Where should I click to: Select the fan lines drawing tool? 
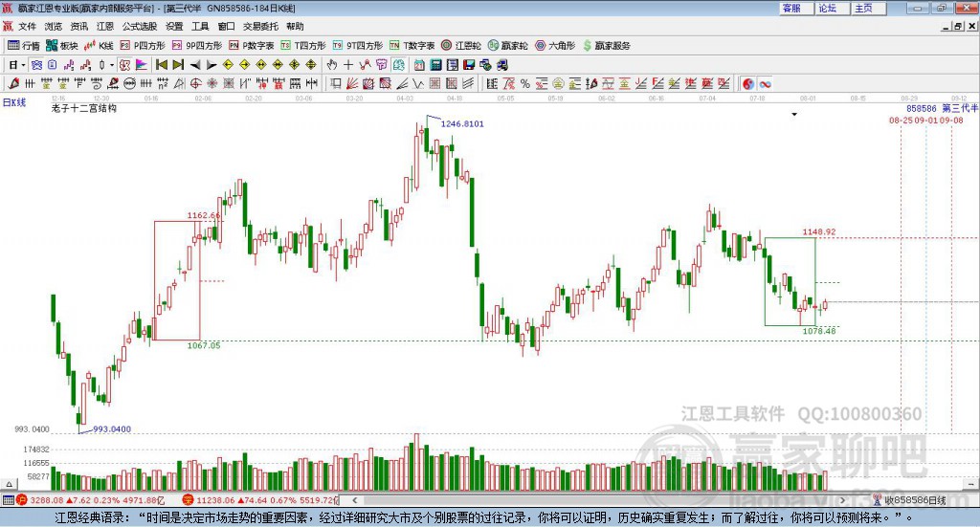point(352,83)
